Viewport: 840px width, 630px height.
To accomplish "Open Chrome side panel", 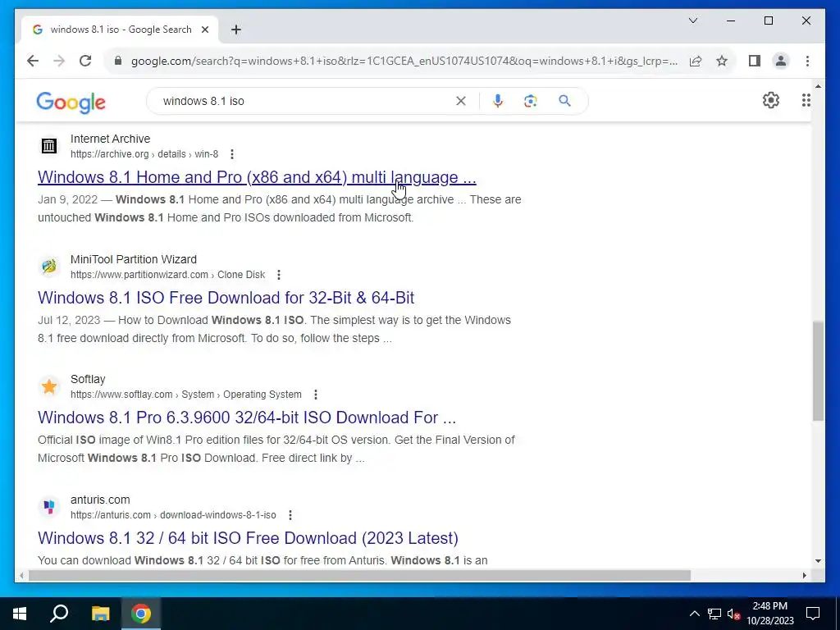I will coord(755,61).
